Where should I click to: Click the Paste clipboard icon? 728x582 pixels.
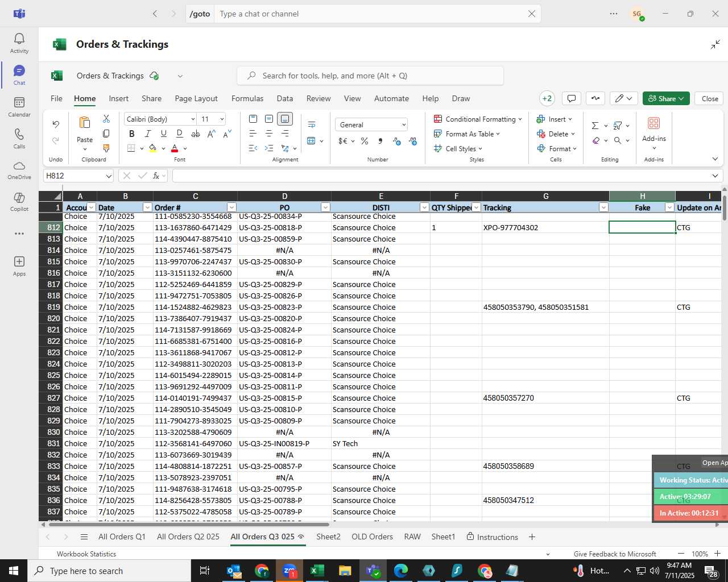coord(85,123)
